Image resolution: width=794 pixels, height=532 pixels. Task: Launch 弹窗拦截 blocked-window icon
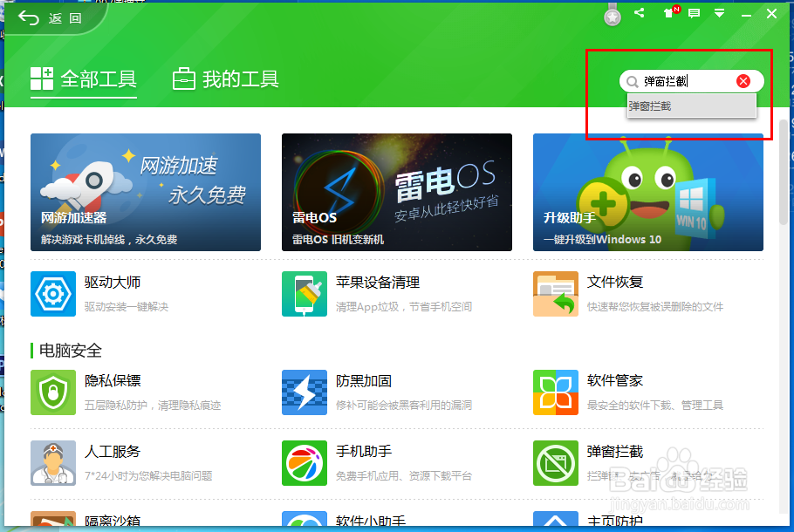click(x=556, y=463)
